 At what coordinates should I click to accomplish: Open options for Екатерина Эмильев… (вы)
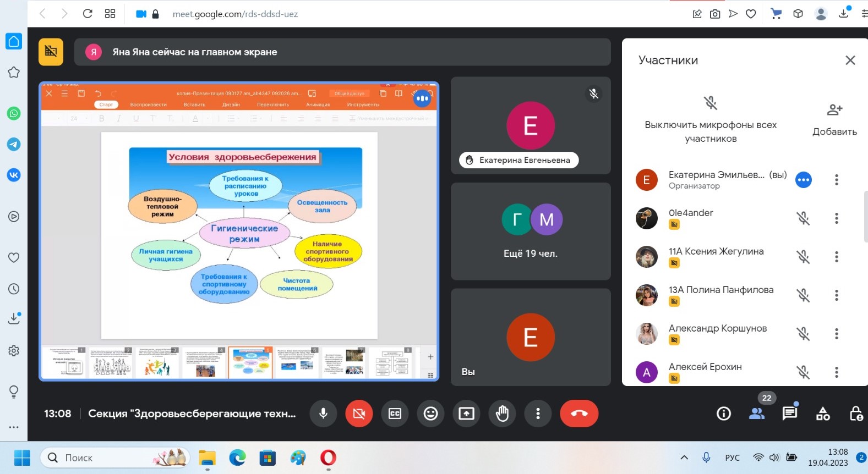pos(837,180)
